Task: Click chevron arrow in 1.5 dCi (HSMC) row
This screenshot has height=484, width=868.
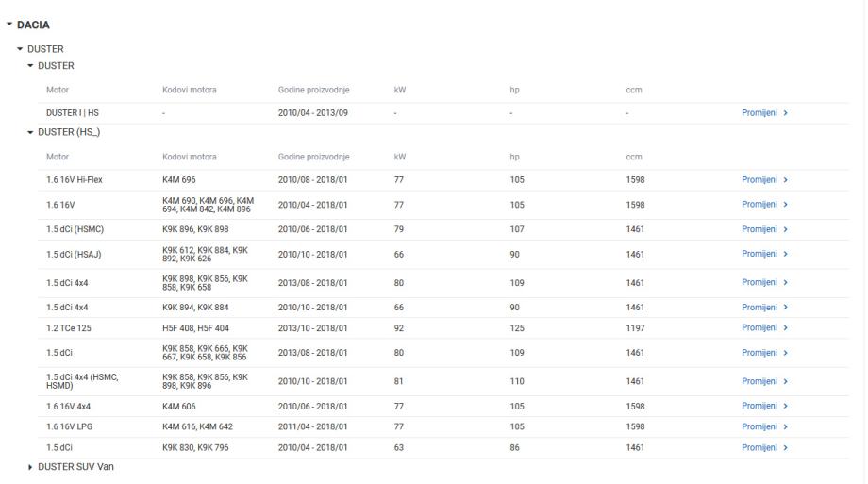Action: pos(786,229)
